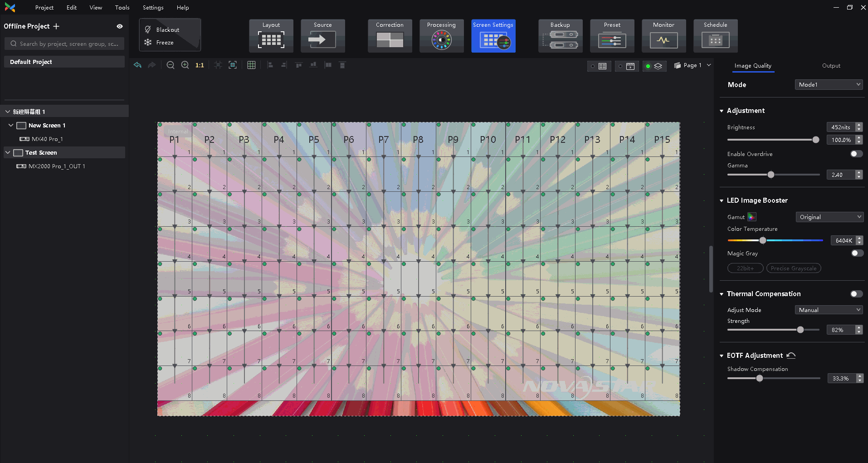Open the View menu

click(96, 8)
